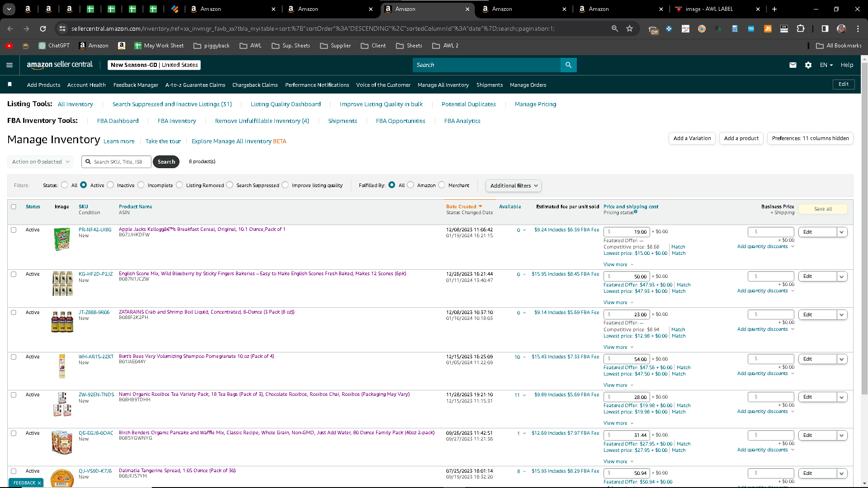Open a new browser tab
The height and width of the screenshot is (488, 868).
774,9
